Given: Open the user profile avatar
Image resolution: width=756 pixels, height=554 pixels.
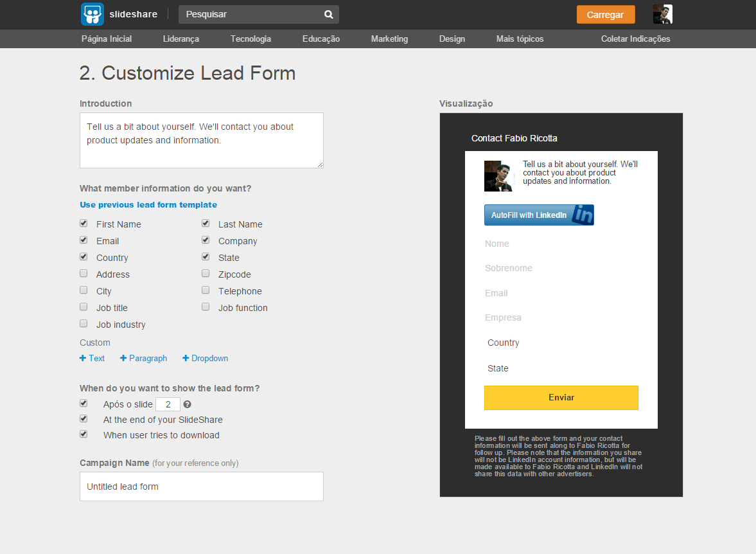Looking at the screenshot, I should pos(662,14).
